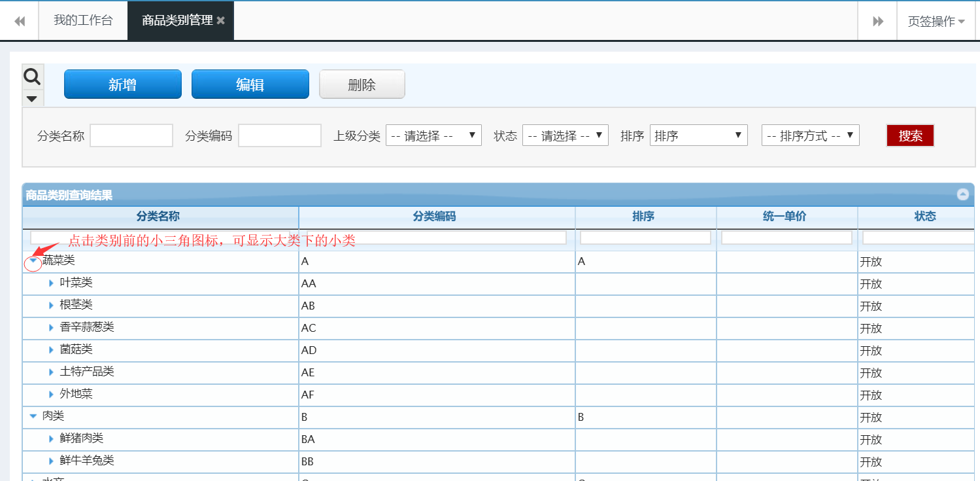Expand the 鲜牛羊兔类 subcategory
Image resolution: width=980 pixels, height=481 pixels.
(52, 461)
